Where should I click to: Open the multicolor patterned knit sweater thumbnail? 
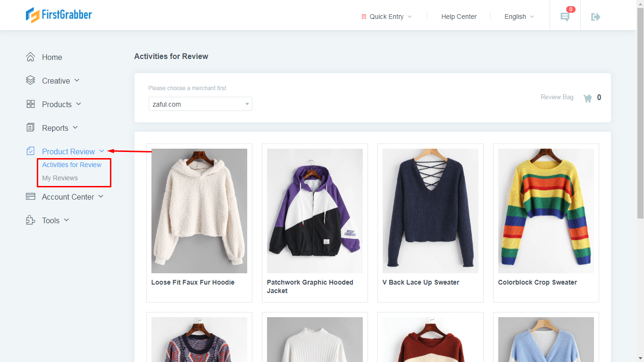point(199,339)
